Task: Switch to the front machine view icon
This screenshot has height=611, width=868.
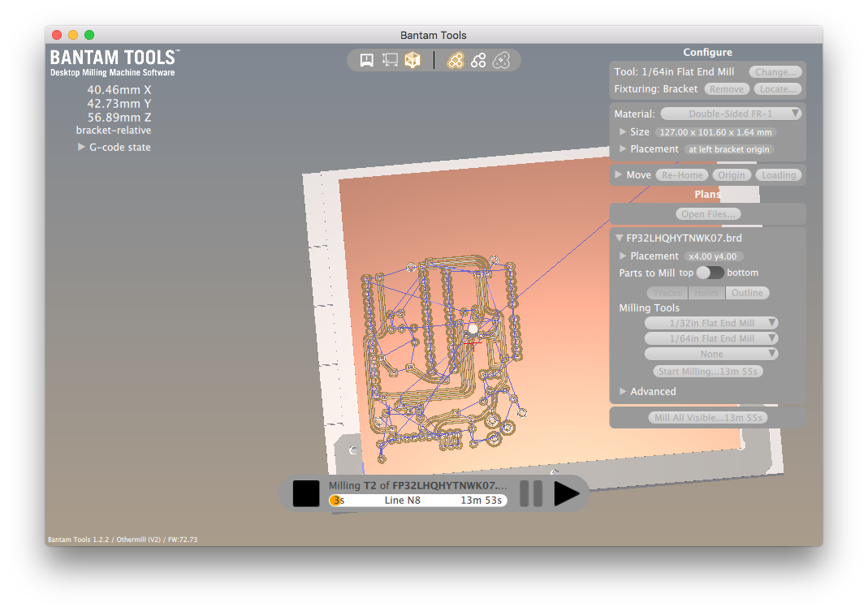Action: click(x=366, y=60)
